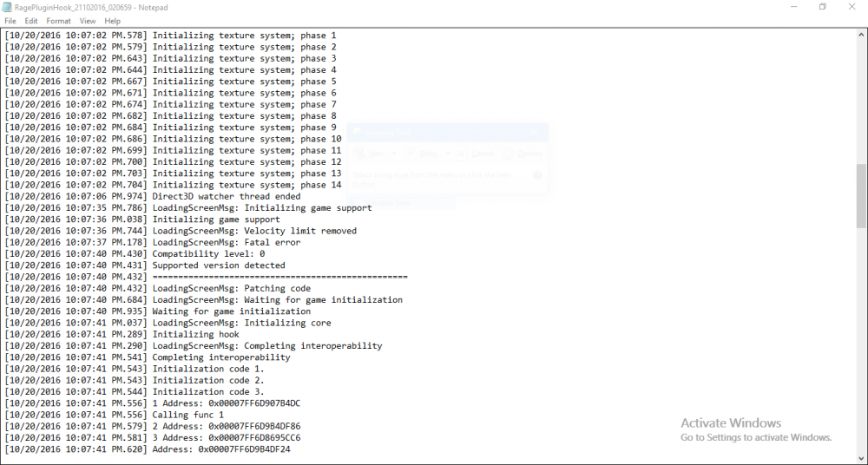Click the line 'Initializing texture system; phase 4'
This screenshot has height=465, width=868.
click(x=170, y=70)
